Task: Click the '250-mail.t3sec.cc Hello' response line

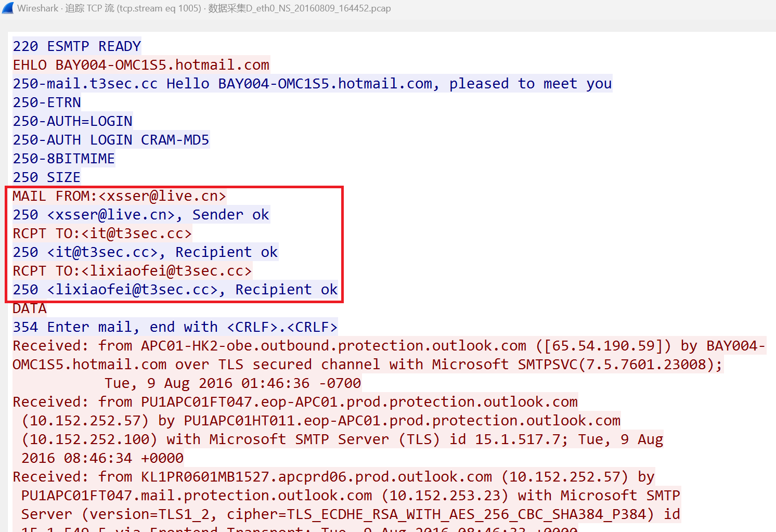Action: point(312,84)
